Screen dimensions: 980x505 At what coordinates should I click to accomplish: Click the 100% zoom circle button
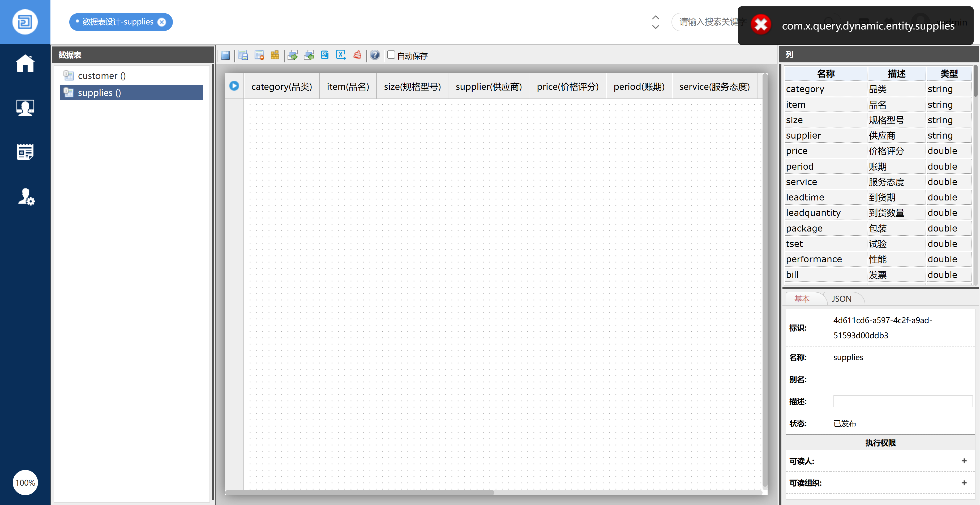[25, 482]
